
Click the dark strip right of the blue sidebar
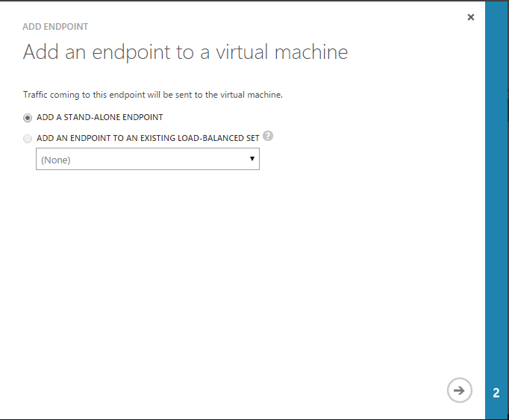(507, 224)
